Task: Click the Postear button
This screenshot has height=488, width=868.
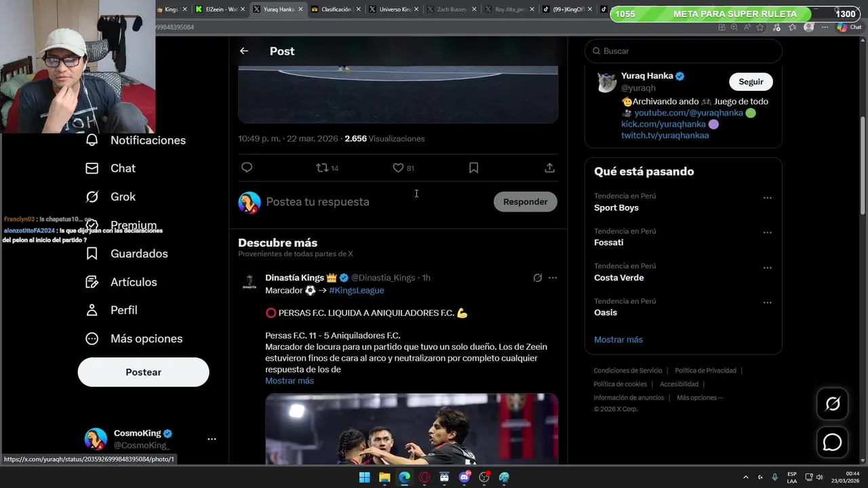Action: [x=143, y=372]
